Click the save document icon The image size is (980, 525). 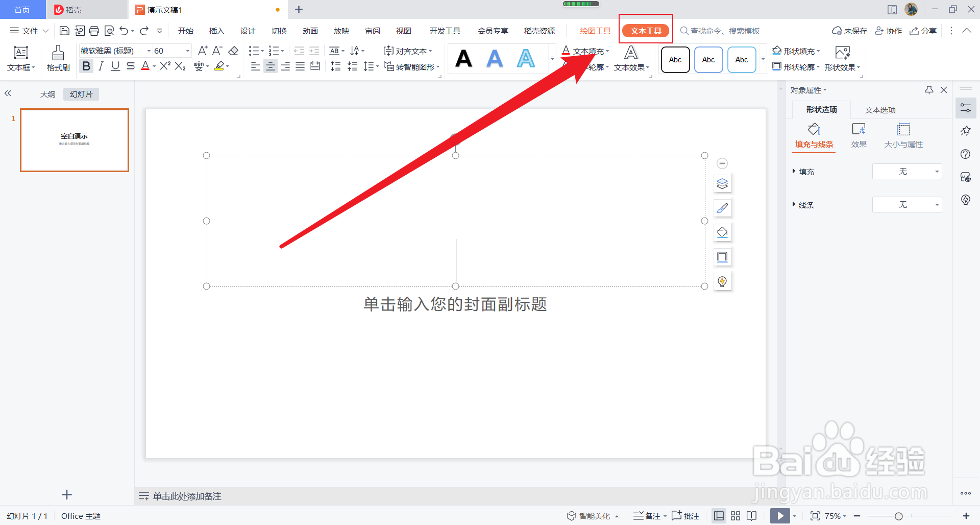[x=64, y=31]
